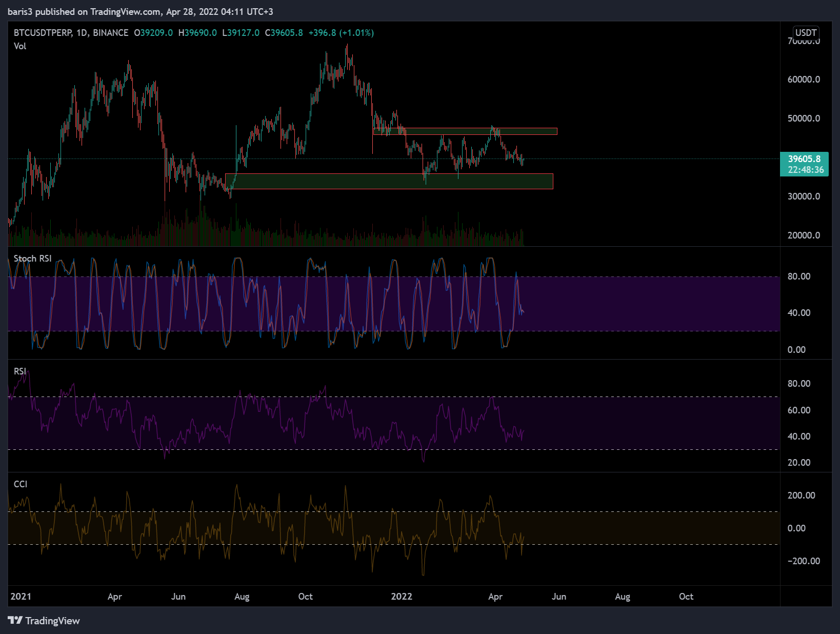
Task: Click the Apr label following 2021
Action: click(115, 597)
